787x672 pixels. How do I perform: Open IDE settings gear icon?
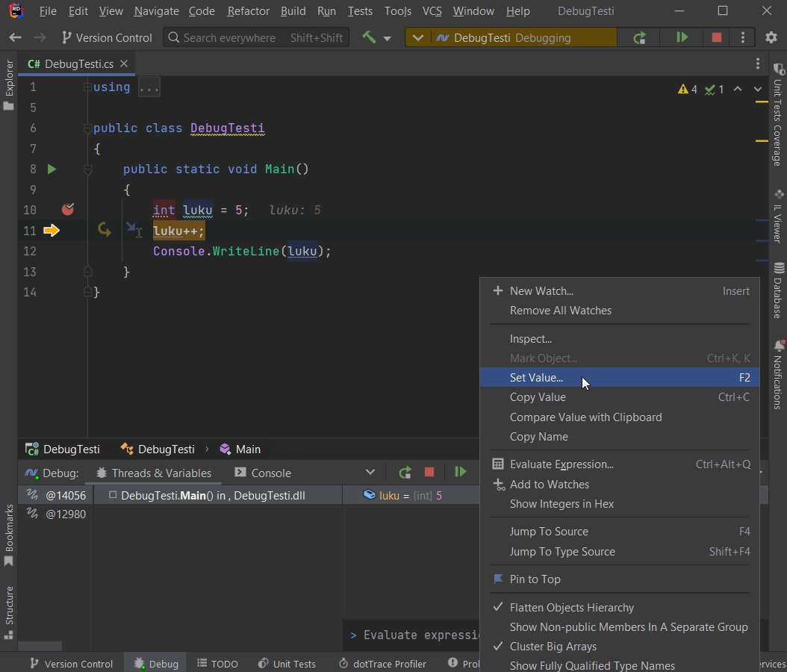(771, 37)
